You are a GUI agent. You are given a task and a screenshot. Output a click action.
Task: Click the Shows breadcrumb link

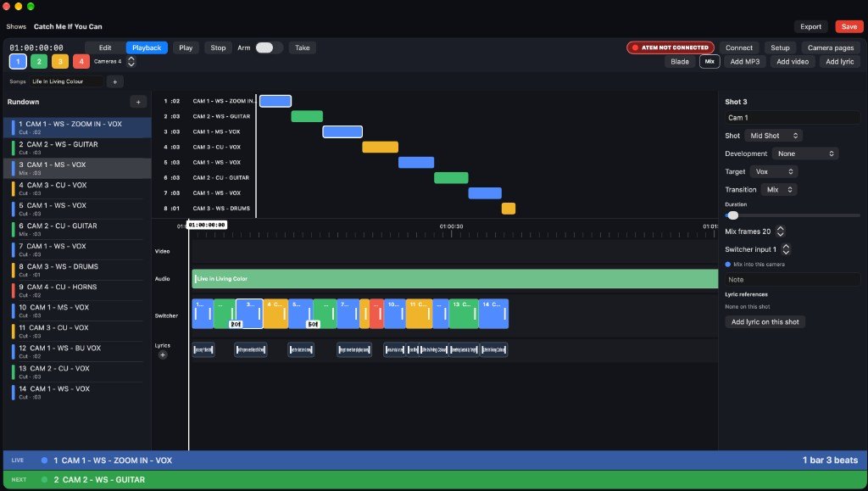click(16, 26)
